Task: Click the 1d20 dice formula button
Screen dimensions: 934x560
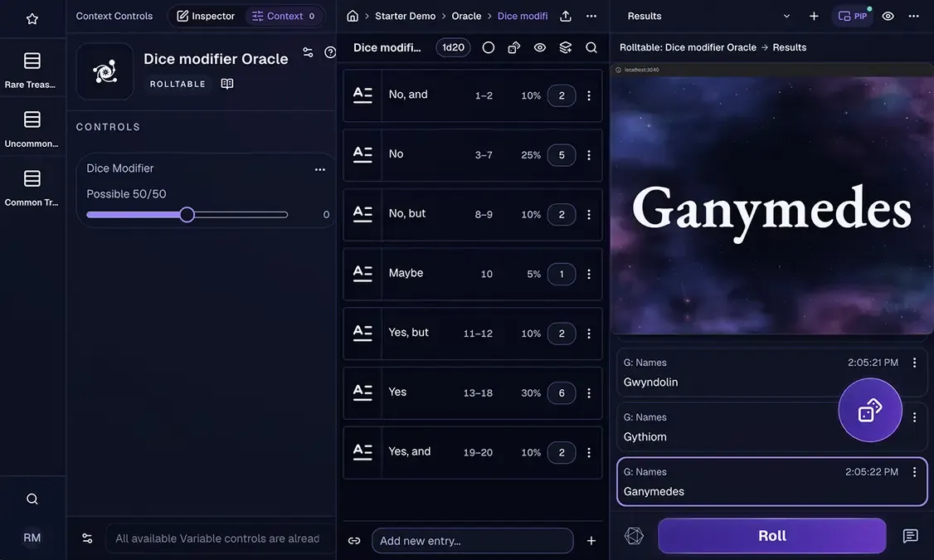Action: point(453,47)
